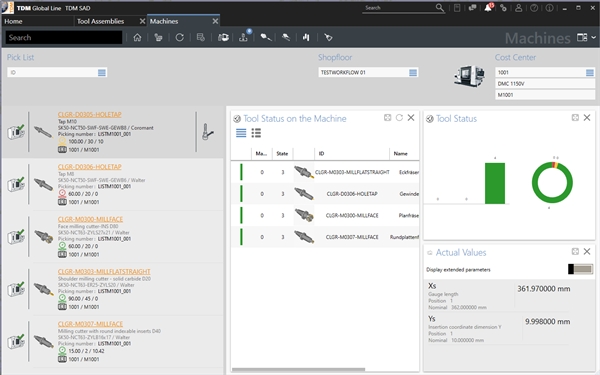600x375 pixels.
Task: Click the machine status icon in the toolbar
Action: pyautogui.click(x=223, y=38)
